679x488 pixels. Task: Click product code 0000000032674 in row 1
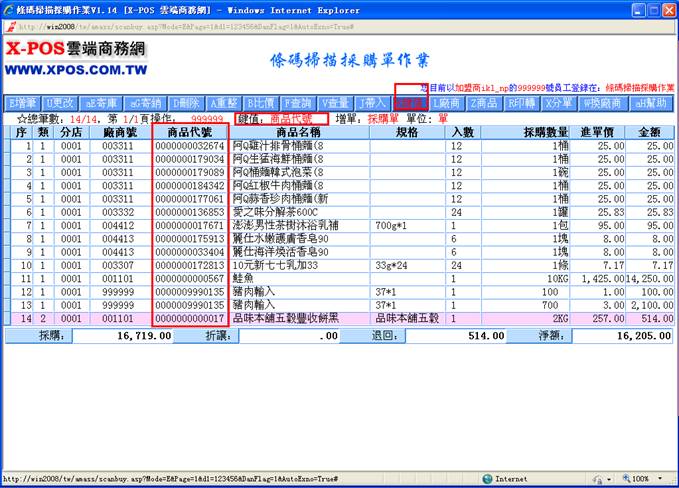pos(189,146)
